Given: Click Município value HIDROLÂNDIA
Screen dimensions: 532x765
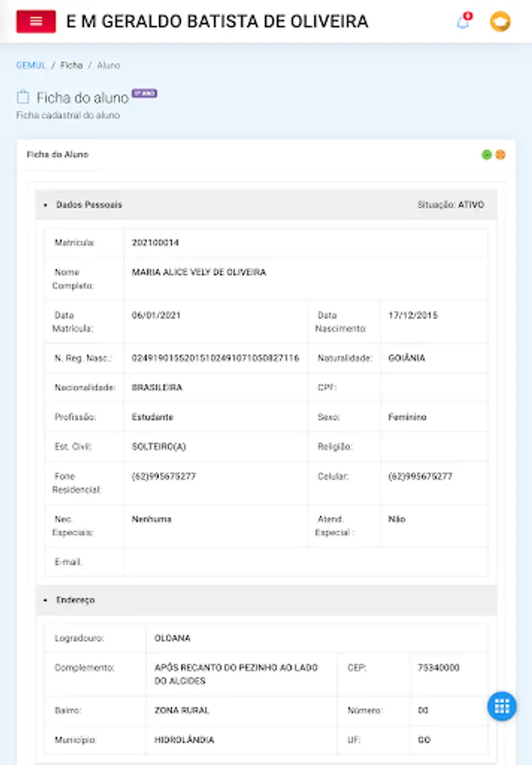Looking at the screenshot, I should pyautogui.click(x=184, y=739).
